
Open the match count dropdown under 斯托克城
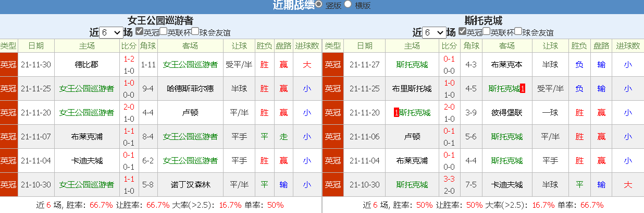(x=434, y=32)
